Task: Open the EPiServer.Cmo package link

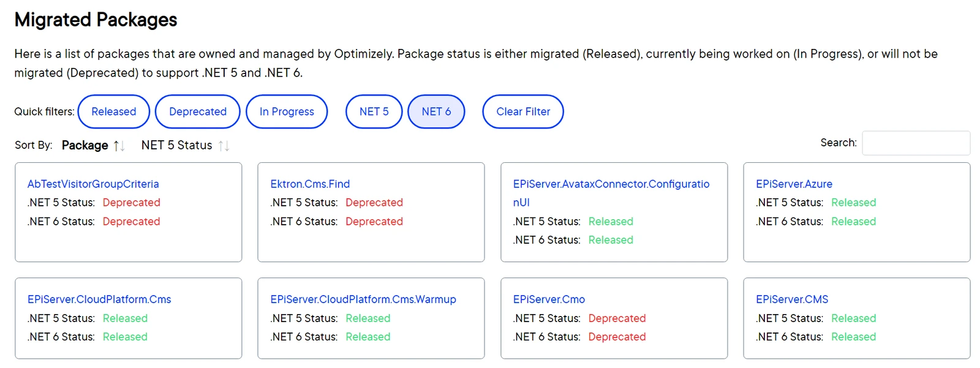Action: click(x=549, y=299)
